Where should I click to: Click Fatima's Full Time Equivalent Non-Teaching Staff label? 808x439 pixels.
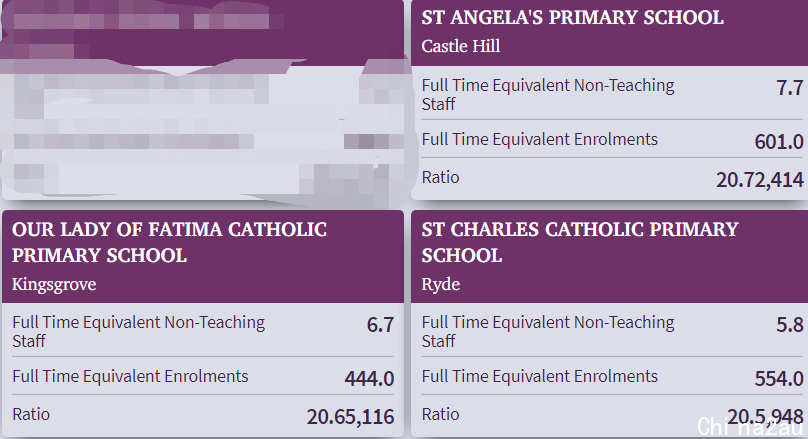pyautogui.click(x=138, y=331)
